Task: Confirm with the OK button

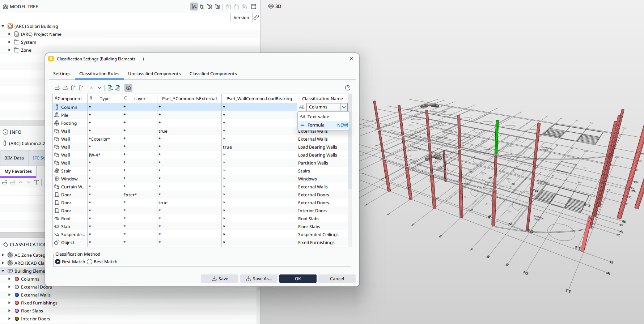Action: coord(298,278)
